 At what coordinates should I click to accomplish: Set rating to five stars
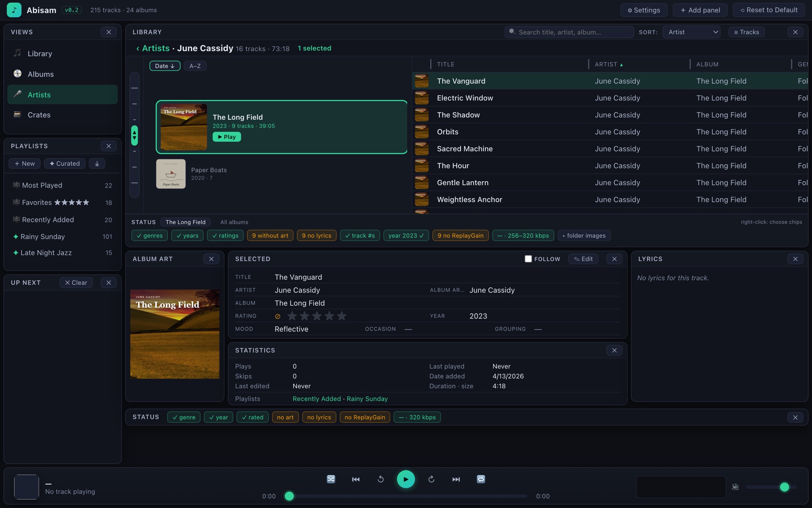coord(342,316)
